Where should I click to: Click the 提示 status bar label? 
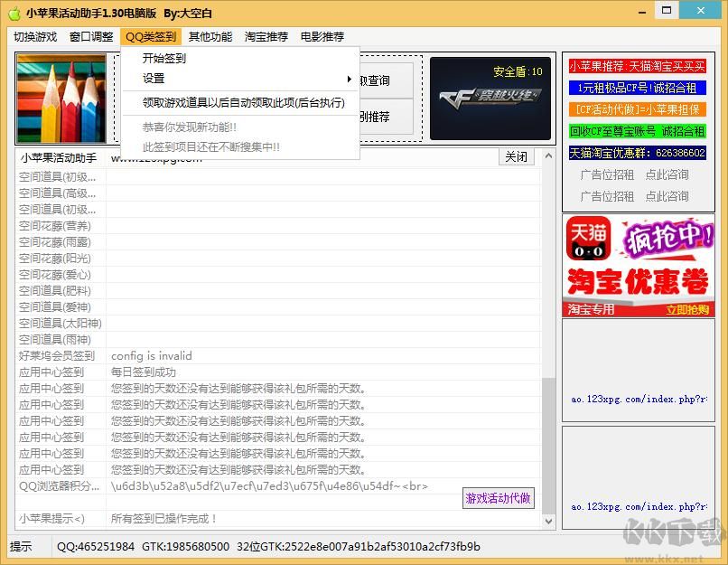tap(21, 546)
